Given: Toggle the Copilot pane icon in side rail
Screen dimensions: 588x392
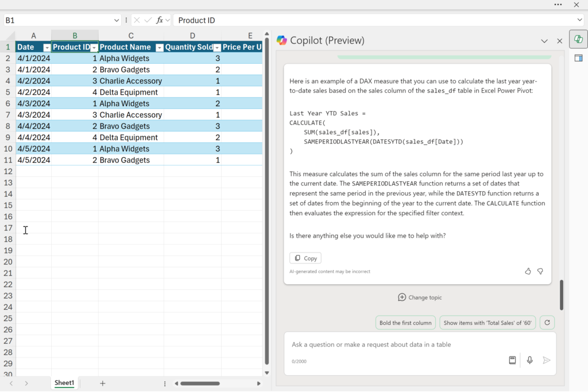Looking at the screenshot, I should click(578, 39).
